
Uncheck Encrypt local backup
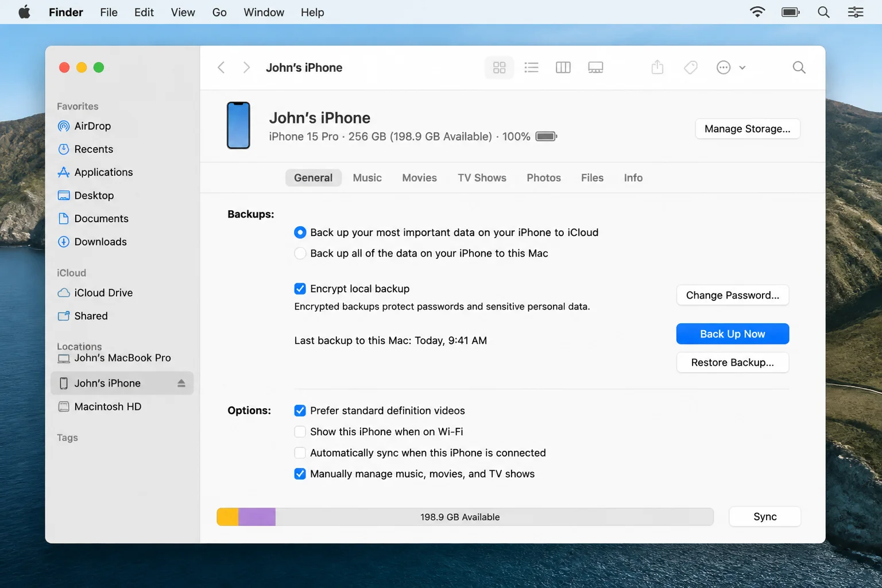click(x=300, y=289)
